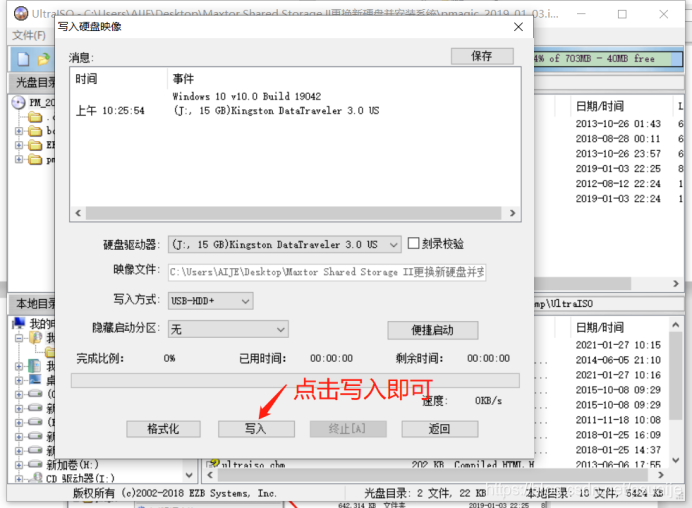Click the message list horizontal scrollbar
The width and height of the screenshot is (692, 508).
coord(293,213)
